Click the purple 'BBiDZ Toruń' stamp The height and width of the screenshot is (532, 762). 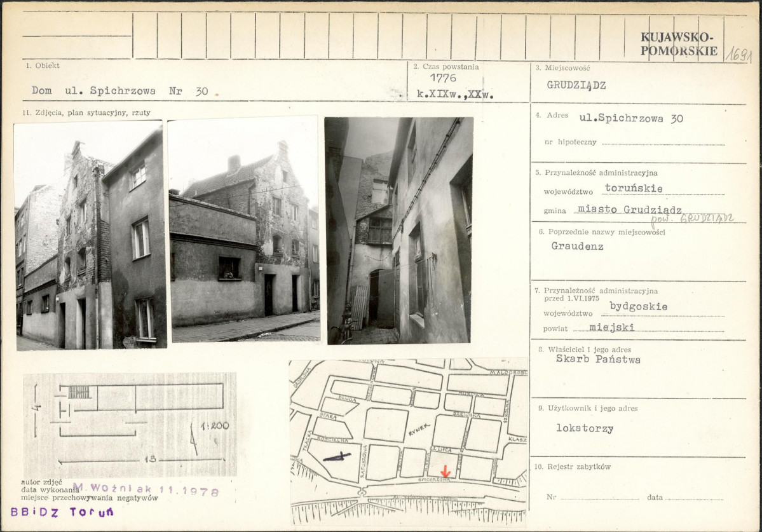click(62, 512)
